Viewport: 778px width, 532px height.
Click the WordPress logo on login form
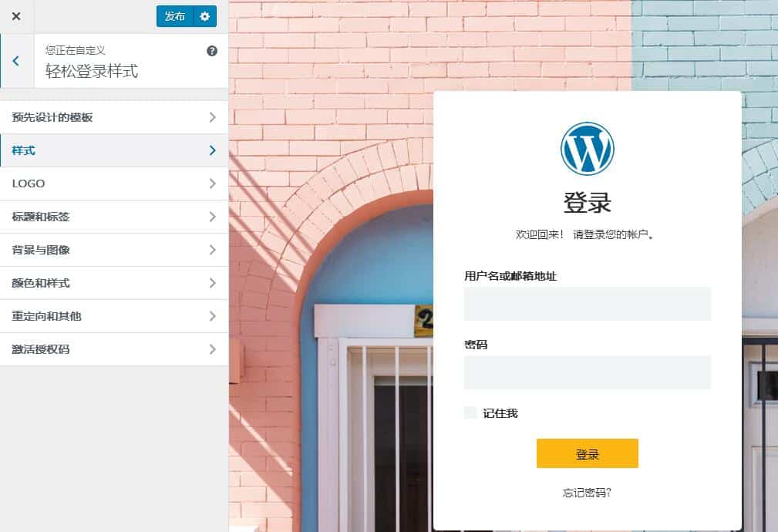pos(587,148)
